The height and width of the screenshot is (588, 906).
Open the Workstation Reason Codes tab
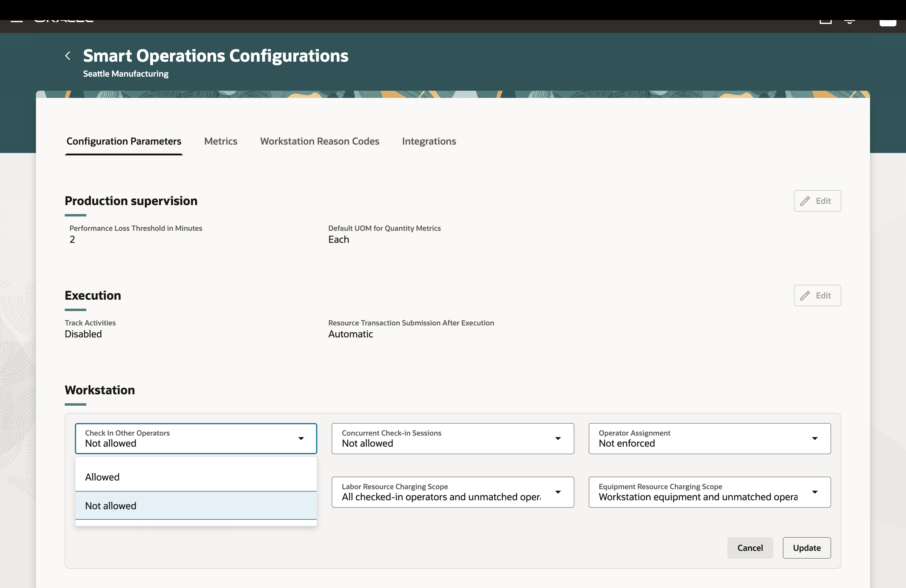tap(320, 141)
